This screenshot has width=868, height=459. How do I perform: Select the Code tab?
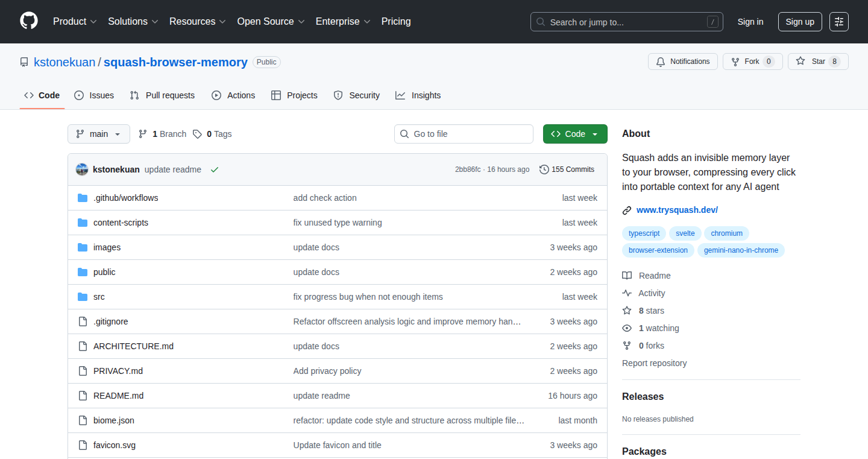pyautogui.click(x=42, y=95)
